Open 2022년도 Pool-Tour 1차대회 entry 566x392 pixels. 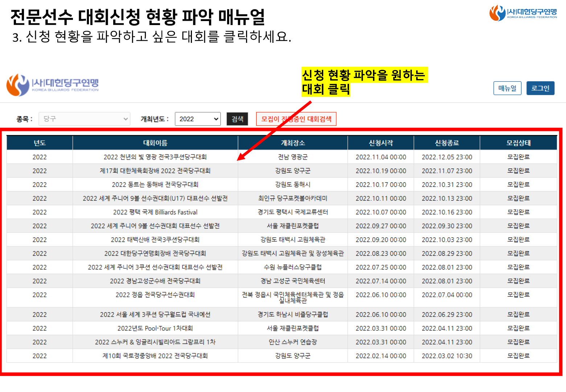155,328
